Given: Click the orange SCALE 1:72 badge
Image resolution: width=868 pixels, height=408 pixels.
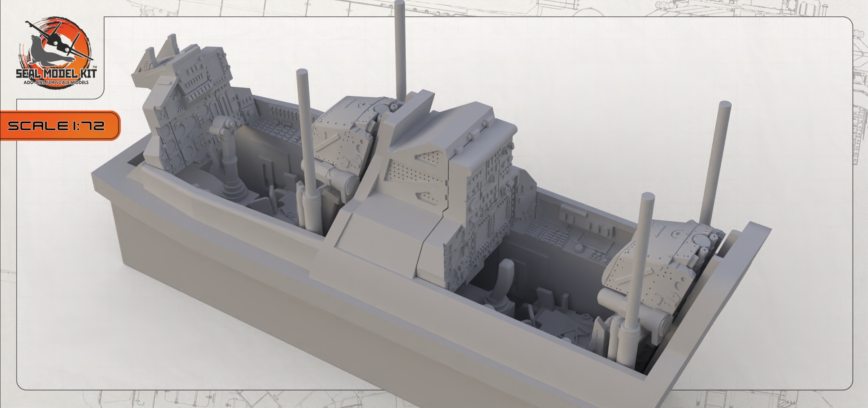Looking at the screenshot, I should tap(57, 126).
